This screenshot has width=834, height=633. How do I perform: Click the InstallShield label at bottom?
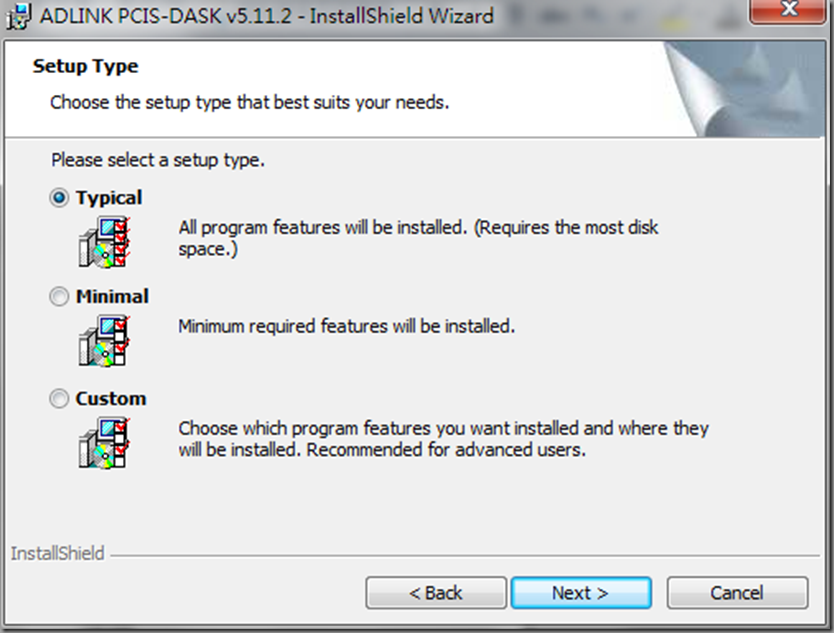tap(57, 553)
